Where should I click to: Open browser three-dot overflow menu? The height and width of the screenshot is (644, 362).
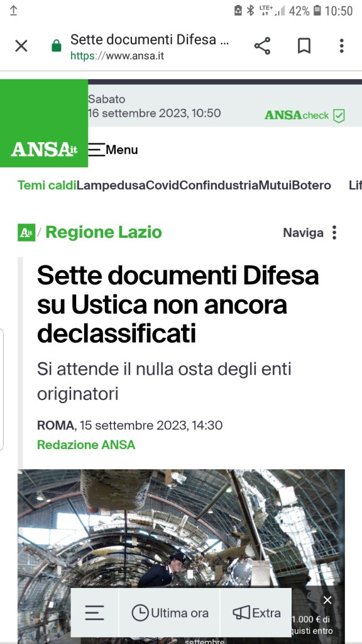341,45
